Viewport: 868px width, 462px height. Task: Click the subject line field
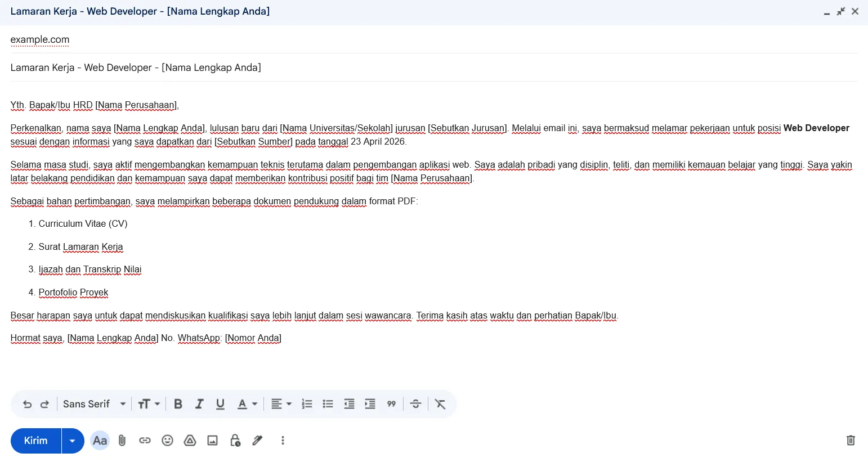tap(135, 68)
